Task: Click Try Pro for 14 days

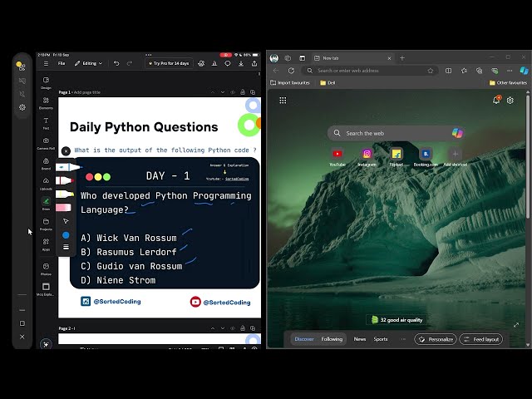Action: 169,63
